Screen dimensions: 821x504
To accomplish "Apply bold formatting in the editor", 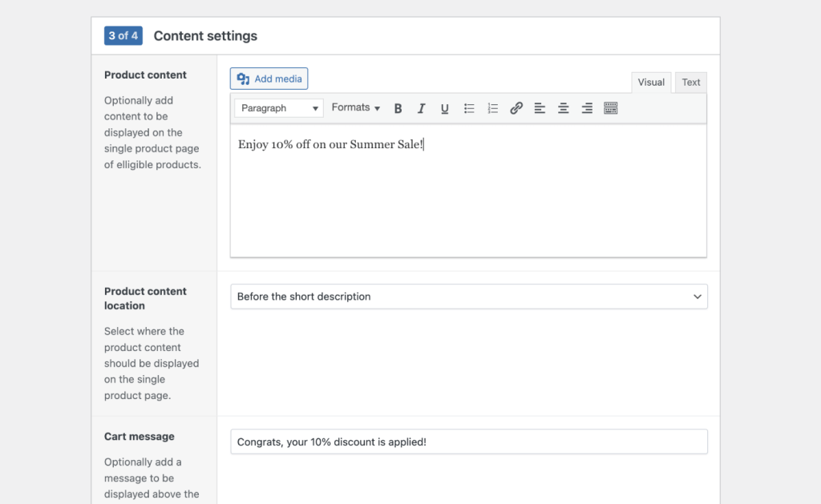I will tap(398, 108).
